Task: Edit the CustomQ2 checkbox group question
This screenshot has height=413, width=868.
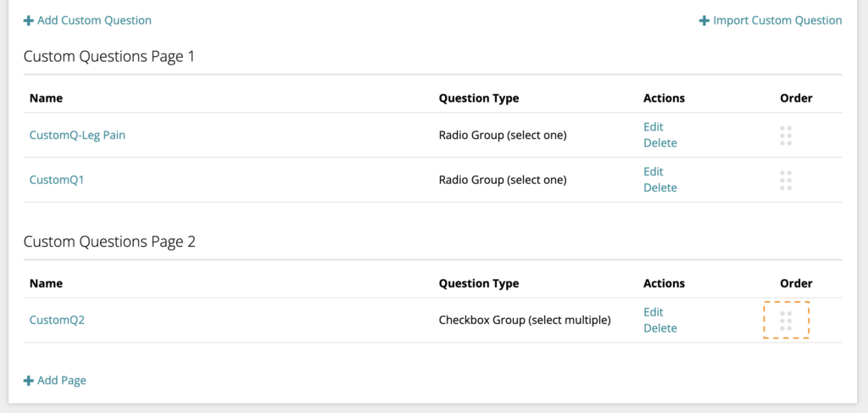Action: (654, 312)
